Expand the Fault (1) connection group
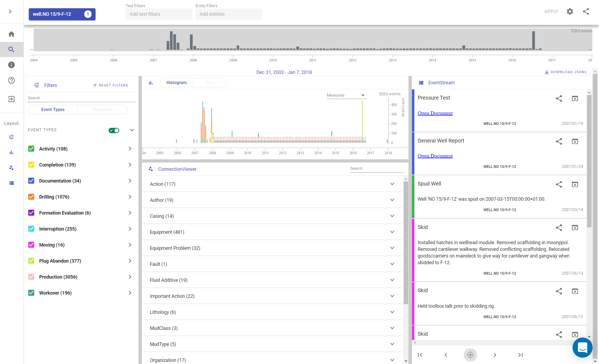Viewport: 599px width, 364px height. (x=272, y=264)
